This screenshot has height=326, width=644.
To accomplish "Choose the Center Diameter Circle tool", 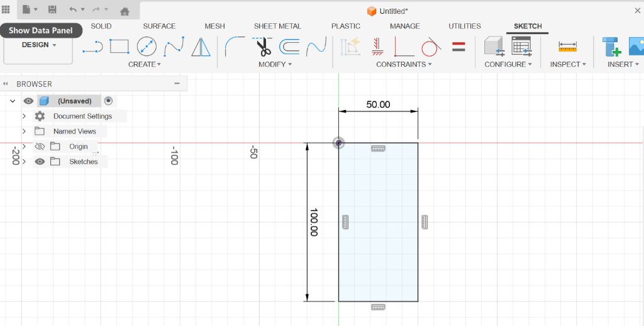I will pos(147,47).
